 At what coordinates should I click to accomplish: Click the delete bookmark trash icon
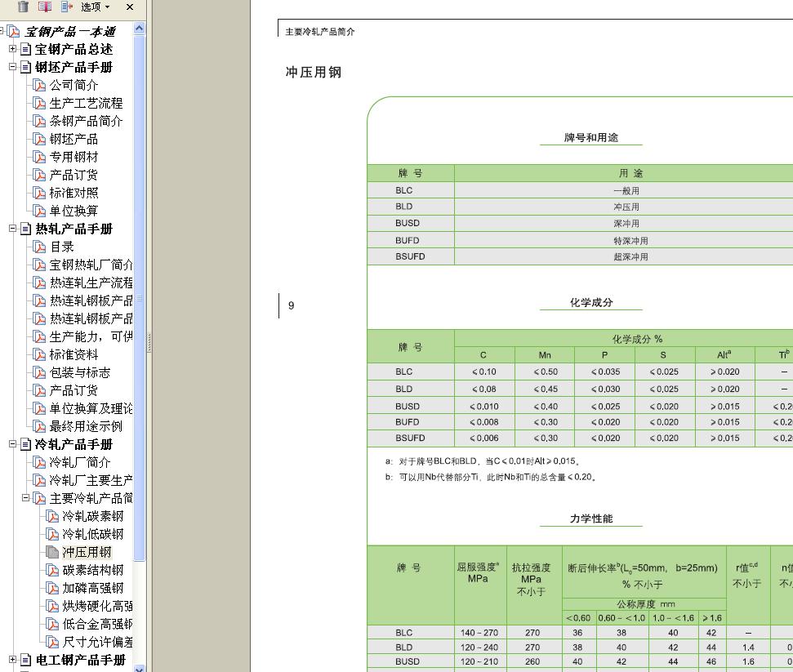pyautogui.click(x=23, y=7)
